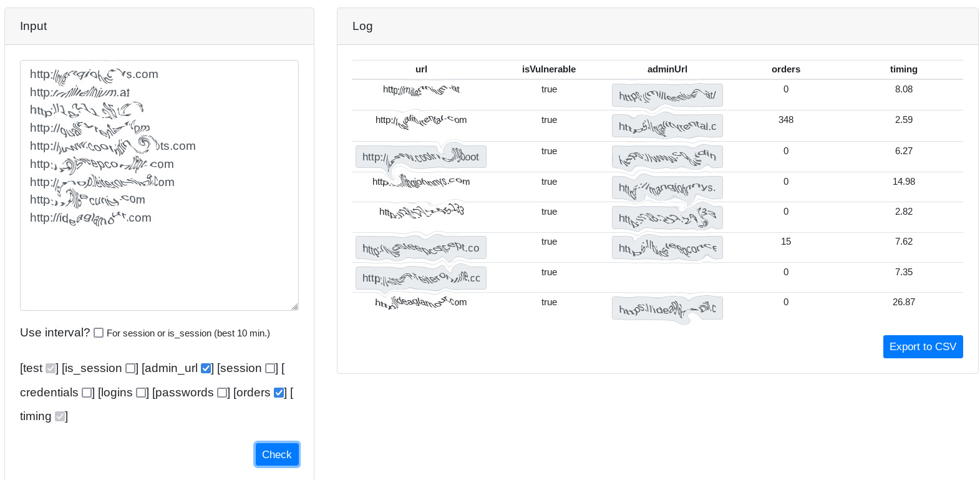Click the timing column header
Screen dimensions: 980x480
(x=903, y=69)
